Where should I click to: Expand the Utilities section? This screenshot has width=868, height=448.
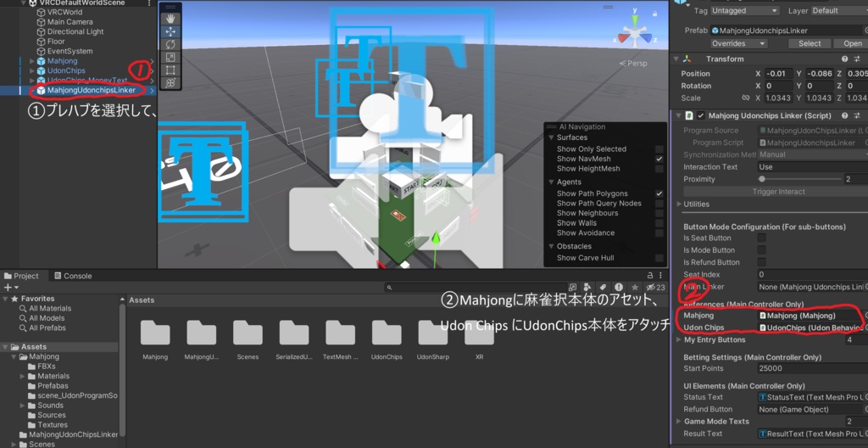[x=679, y=204]
